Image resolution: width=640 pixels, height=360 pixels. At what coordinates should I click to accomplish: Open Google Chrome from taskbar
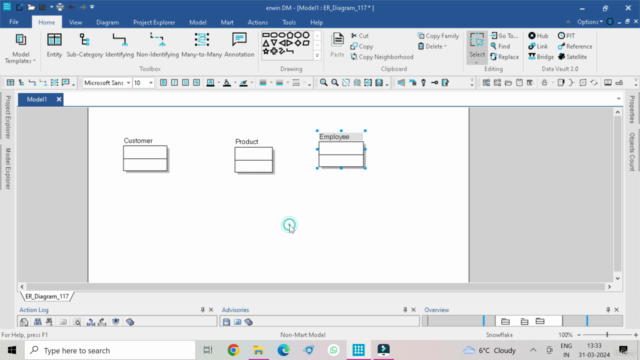tap(233, 350)
